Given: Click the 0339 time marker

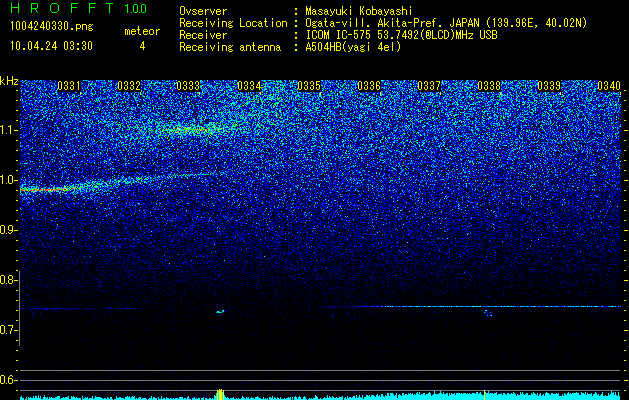Looking at the screenshot, I should (x=549, y=86).
